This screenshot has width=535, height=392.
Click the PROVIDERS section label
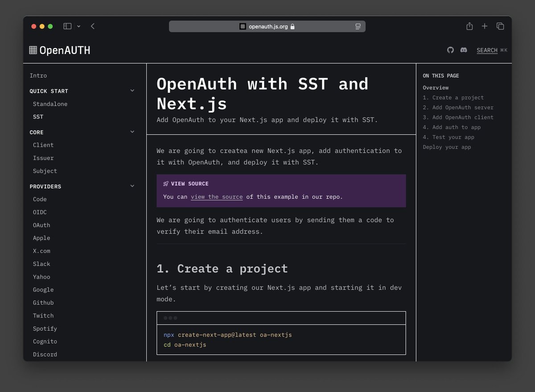click(x=45, y=186)
